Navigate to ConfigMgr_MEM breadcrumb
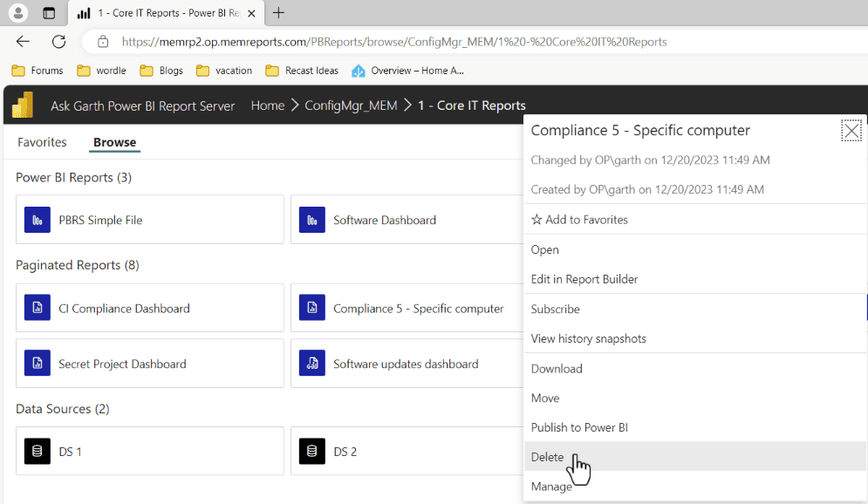Screen dimensions: 868x504 click(x=351, y=106)
